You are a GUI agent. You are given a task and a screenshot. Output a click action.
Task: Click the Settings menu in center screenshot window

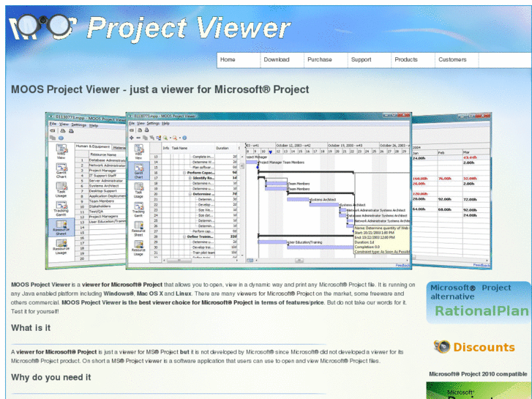tap(153, 123)
